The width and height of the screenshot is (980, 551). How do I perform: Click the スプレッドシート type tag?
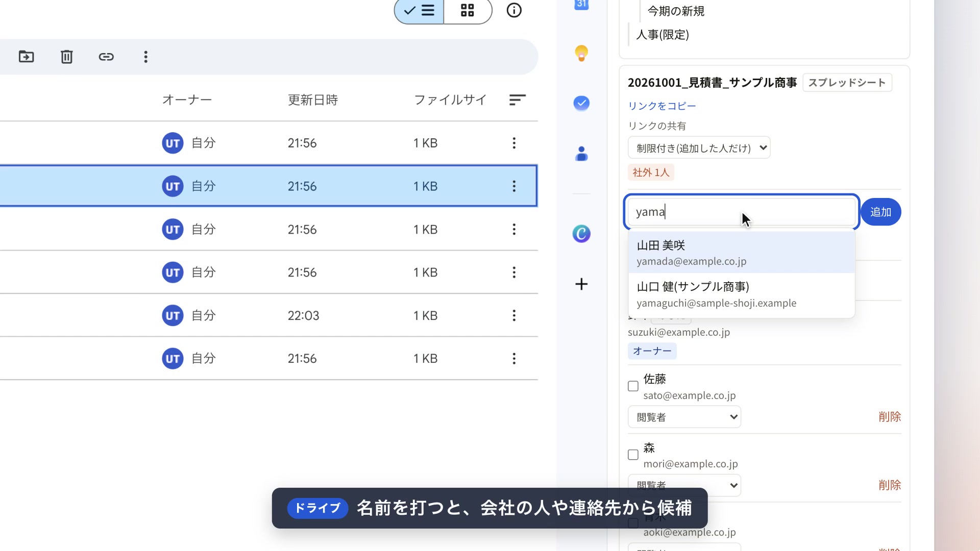(847, 83)
